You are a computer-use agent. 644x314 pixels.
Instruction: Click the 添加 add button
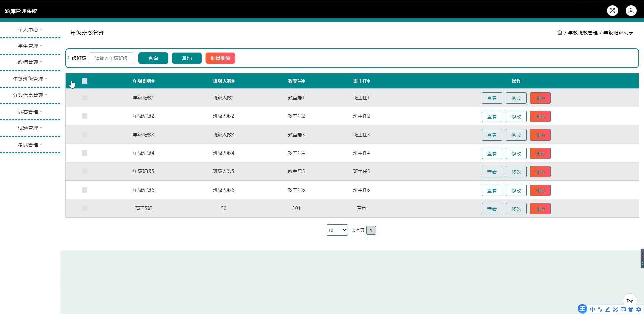(187, 58)
